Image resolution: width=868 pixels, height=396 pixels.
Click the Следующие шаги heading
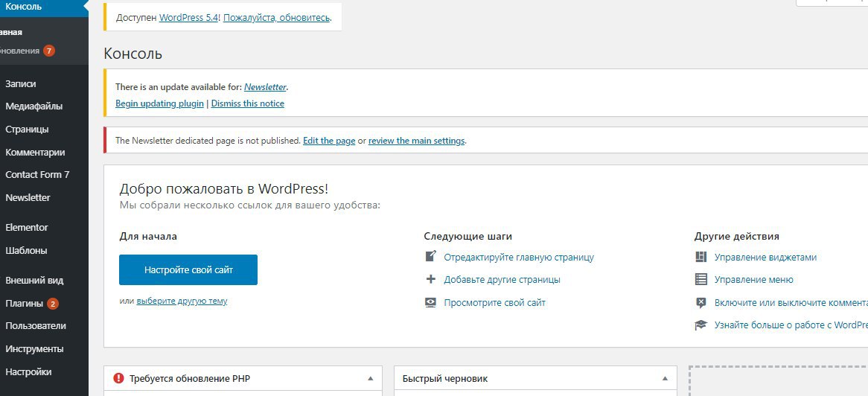tap(467, 237)
